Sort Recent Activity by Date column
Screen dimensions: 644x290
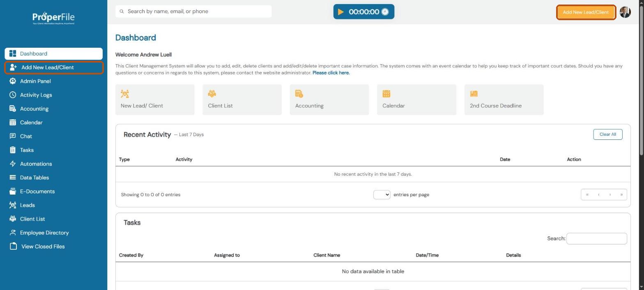pyautogui.click(x=505, y=159)
